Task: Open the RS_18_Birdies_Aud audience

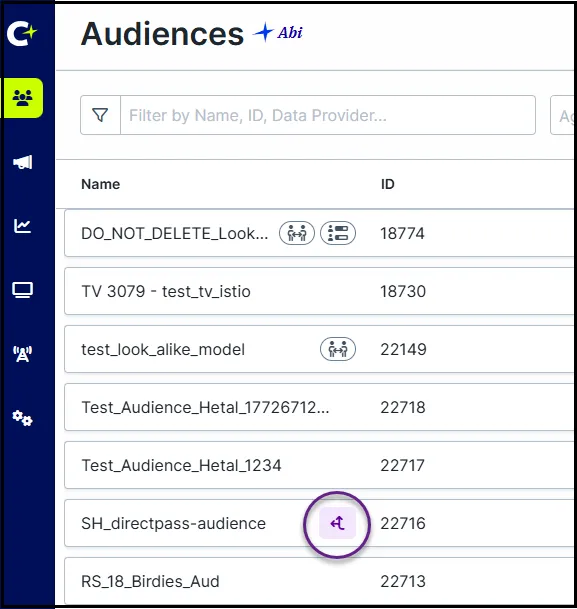Action: [150, 581]
